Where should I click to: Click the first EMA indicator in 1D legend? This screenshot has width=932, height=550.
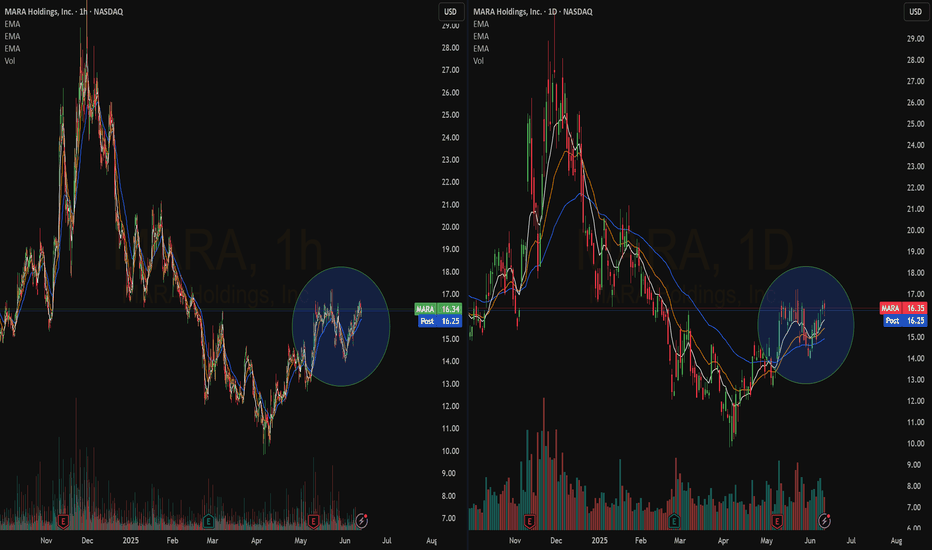coord(481,24)
